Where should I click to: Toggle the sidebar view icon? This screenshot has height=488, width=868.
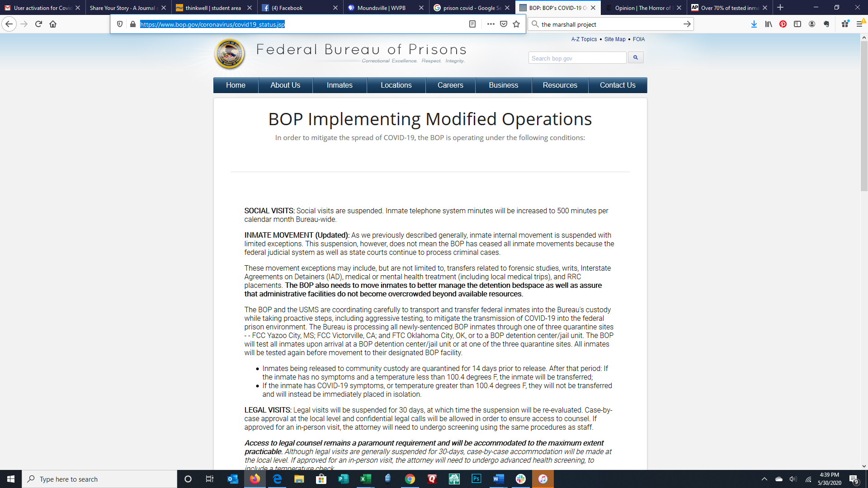797,24
